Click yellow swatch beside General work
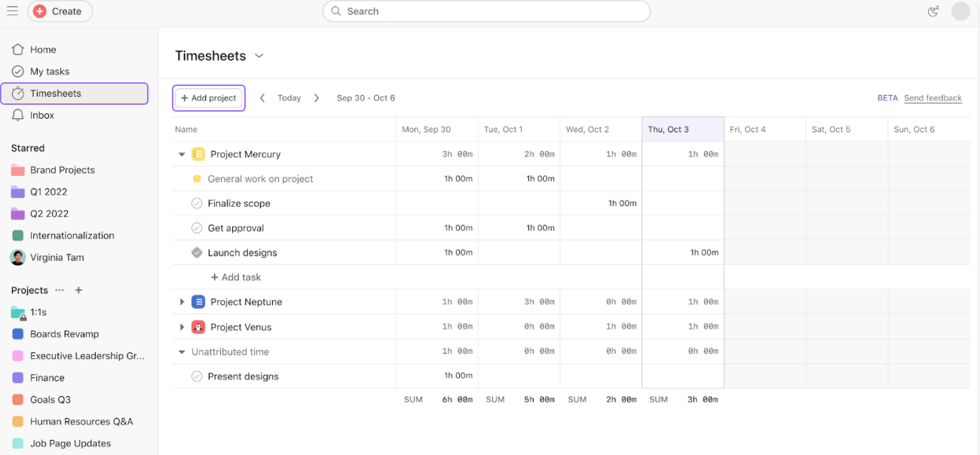Screen dimensions: 980x455 (x=197, y=179)
